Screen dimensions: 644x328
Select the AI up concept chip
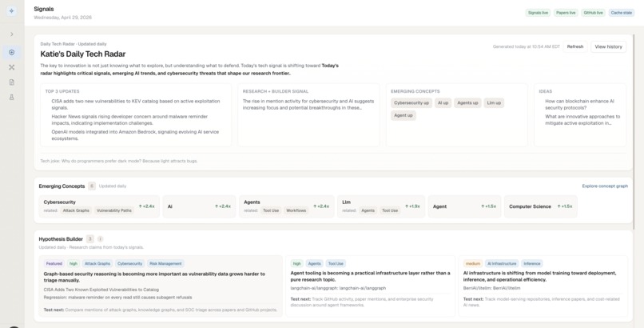coord(443,103)
